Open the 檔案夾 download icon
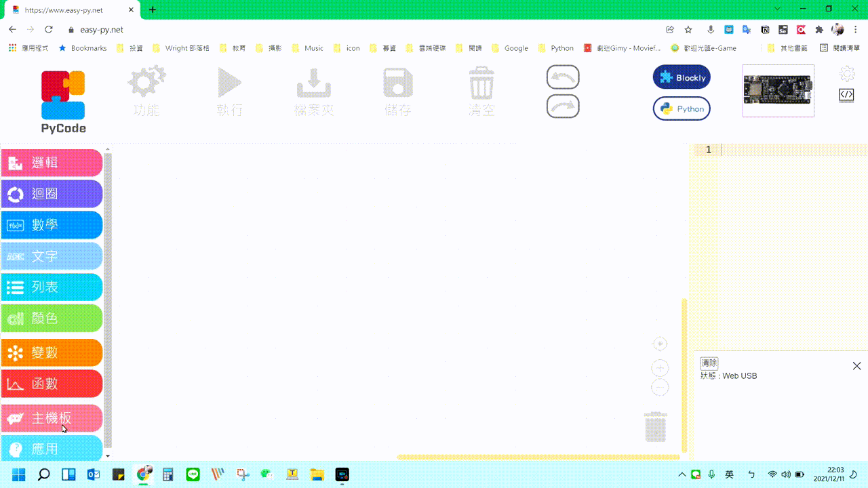This screenshot has height=488, width=868. (x=314, y=91)
